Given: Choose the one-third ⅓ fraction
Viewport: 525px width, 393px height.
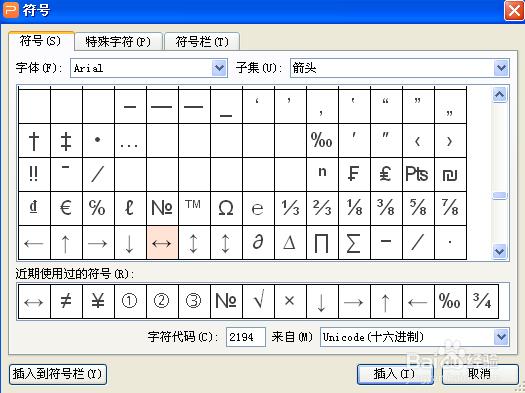Looking at the screenshot, I should [290, 208].
